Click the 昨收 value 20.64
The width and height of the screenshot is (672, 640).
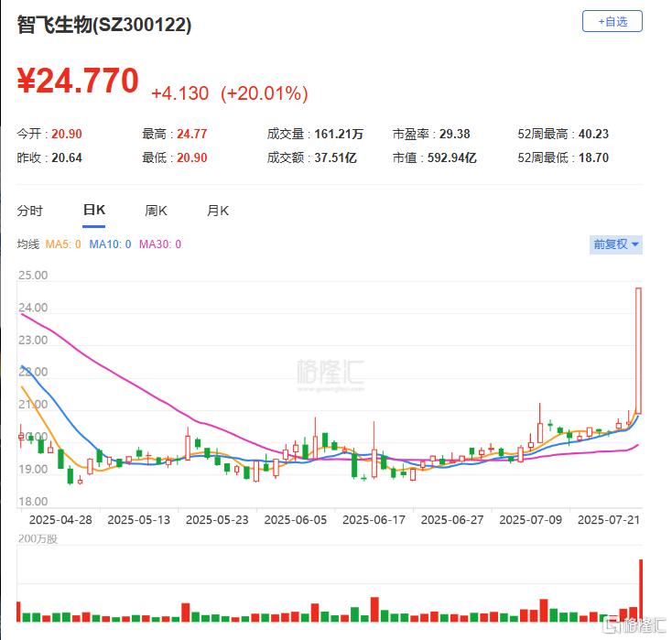(67, 157)
